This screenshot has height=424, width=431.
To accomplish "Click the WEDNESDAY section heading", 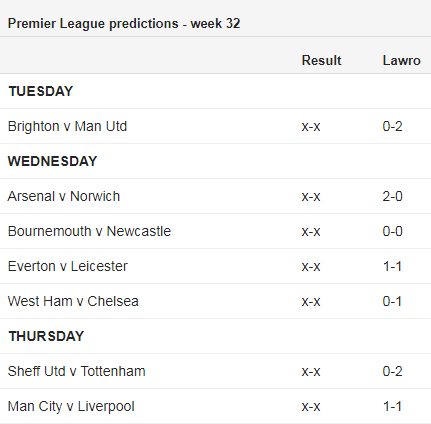I will [52, 161].
